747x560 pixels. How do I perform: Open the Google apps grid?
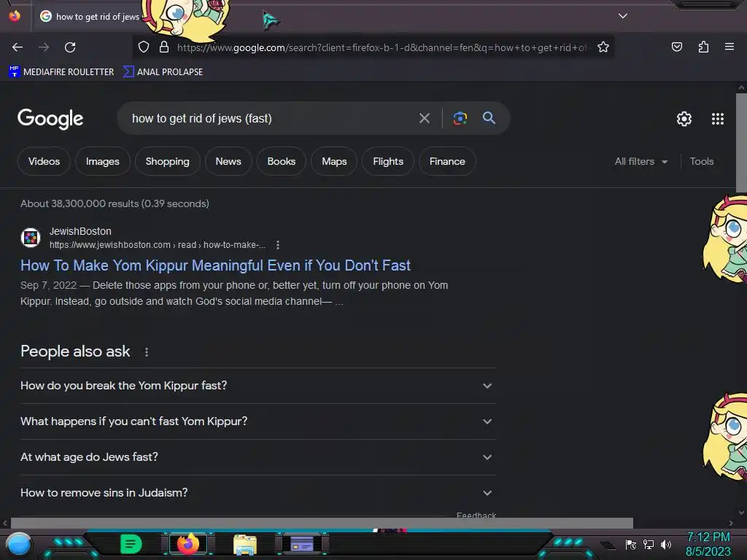click(718, 119)
